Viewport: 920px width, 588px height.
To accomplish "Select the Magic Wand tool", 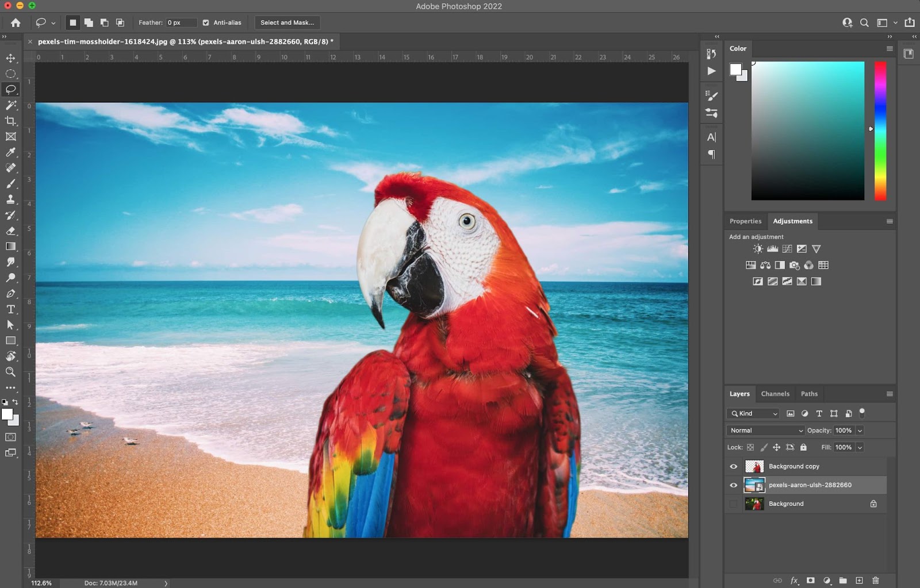I will pos(11,105).
